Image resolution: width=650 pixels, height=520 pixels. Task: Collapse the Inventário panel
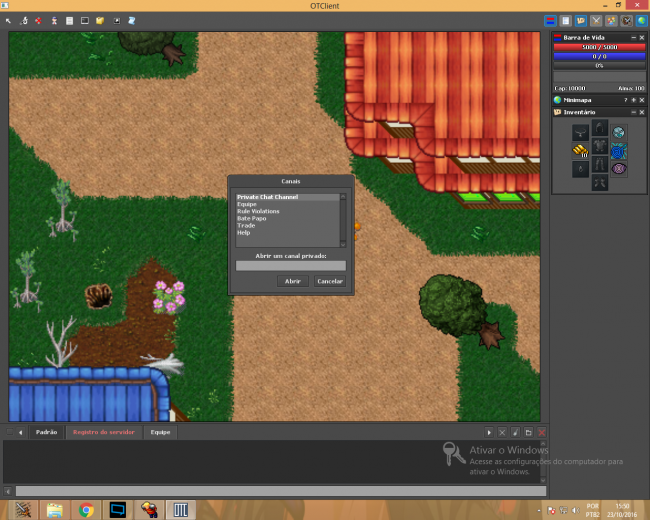(633, 112)
